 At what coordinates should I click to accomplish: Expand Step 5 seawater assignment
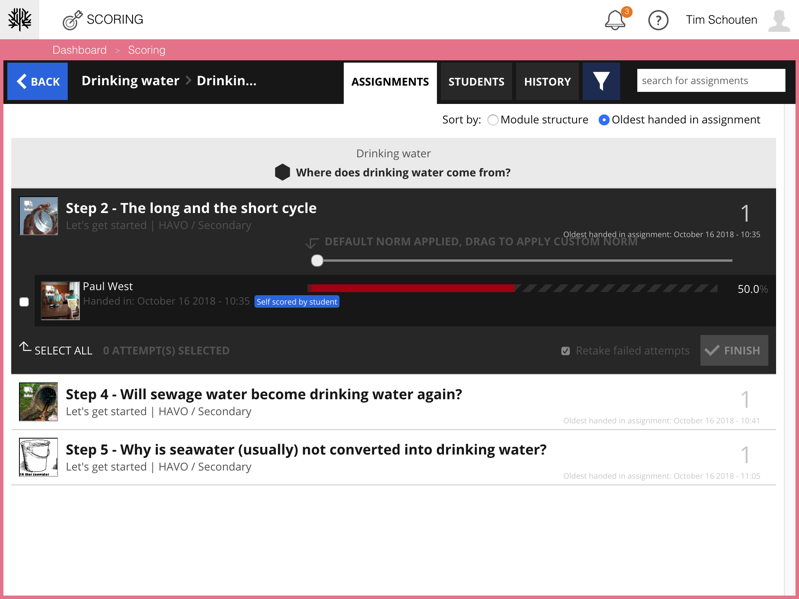306,450
